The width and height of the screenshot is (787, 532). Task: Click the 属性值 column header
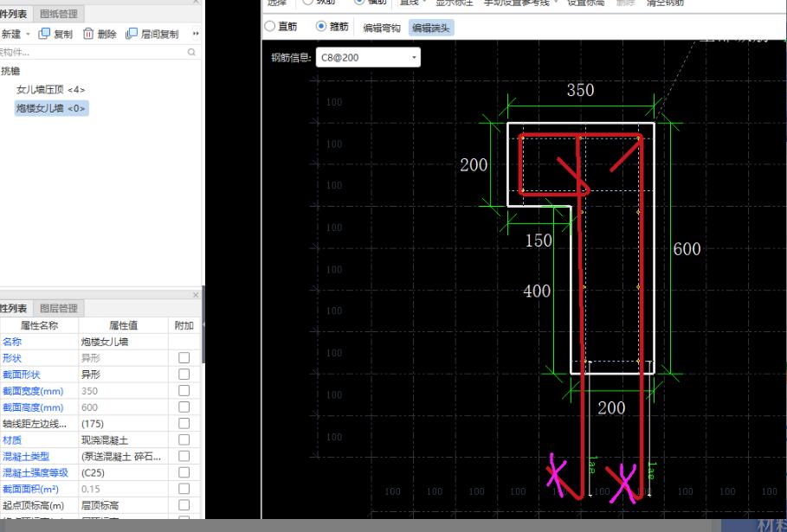coord(124,325)
